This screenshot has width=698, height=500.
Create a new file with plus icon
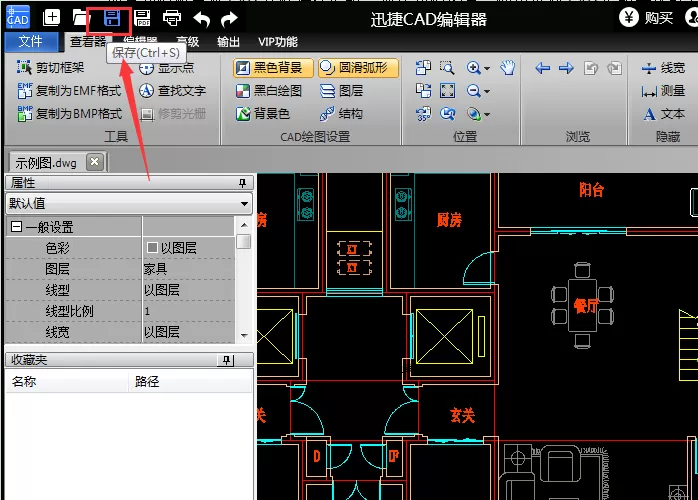(x=51, y=18)
